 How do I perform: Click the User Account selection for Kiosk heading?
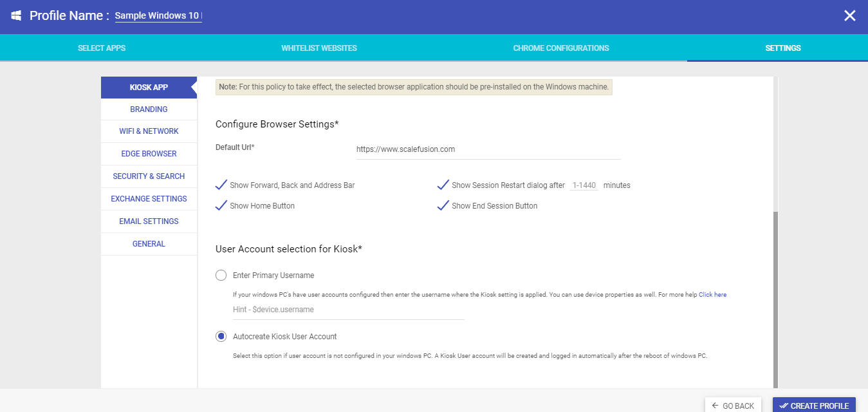(x=289, y=249)
